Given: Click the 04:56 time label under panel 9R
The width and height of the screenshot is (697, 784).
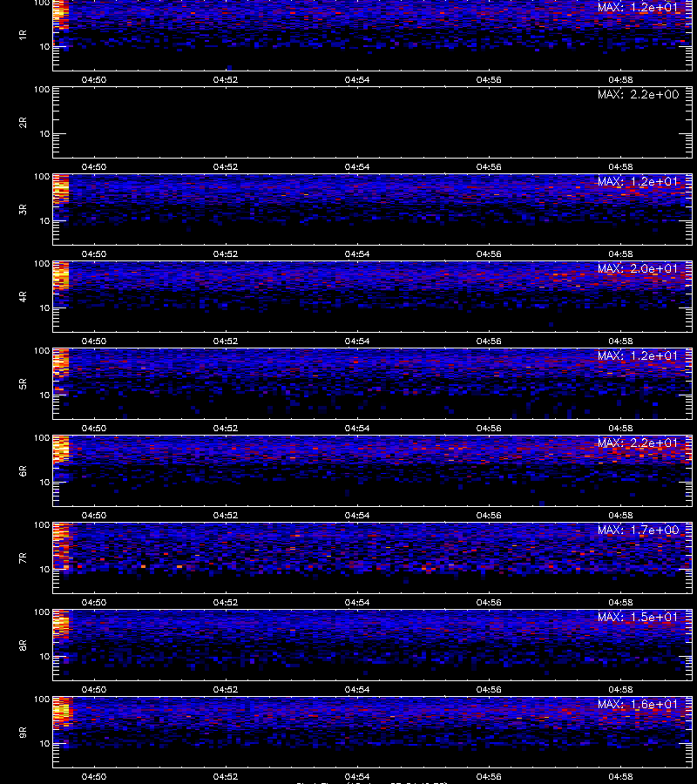Looking at the screenshot, I should 489,776.
